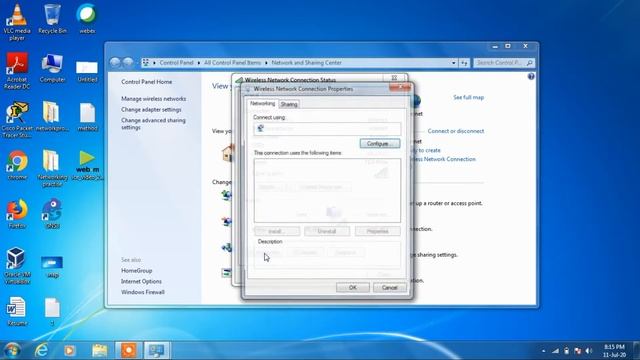Launch Firefox from the desktop
Screen dimensions: 640x360
(x=17, y=214)
